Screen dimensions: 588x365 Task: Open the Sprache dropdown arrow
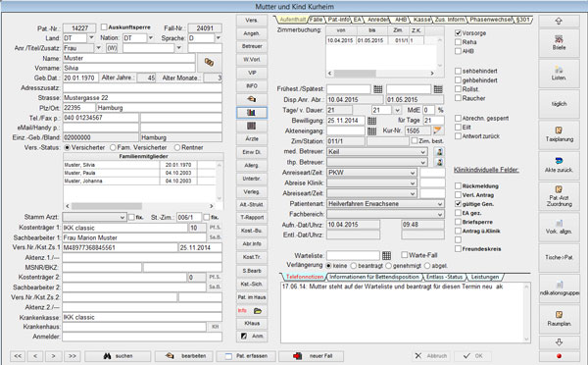coord(218,38)
